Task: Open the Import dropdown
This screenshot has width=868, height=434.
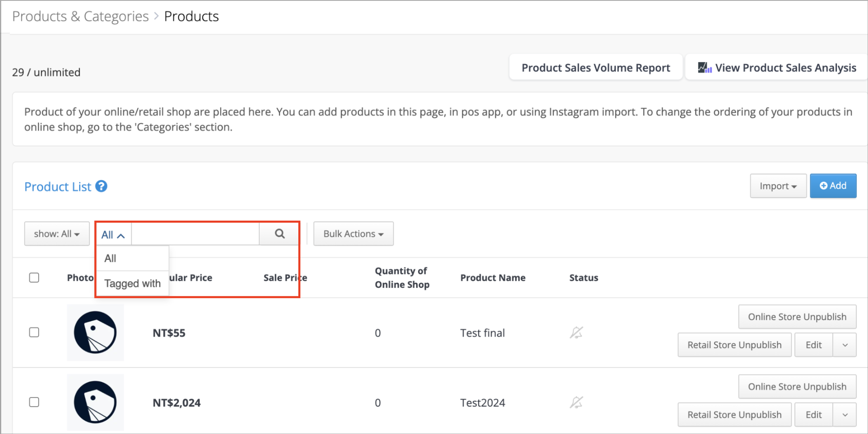Action: (778, 186)
